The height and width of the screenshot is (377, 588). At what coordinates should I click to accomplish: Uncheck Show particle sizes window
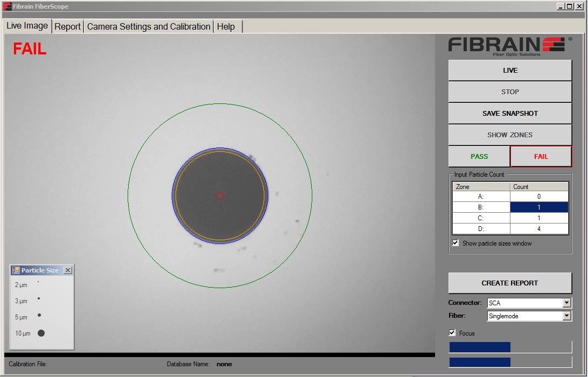coord(455,242)
